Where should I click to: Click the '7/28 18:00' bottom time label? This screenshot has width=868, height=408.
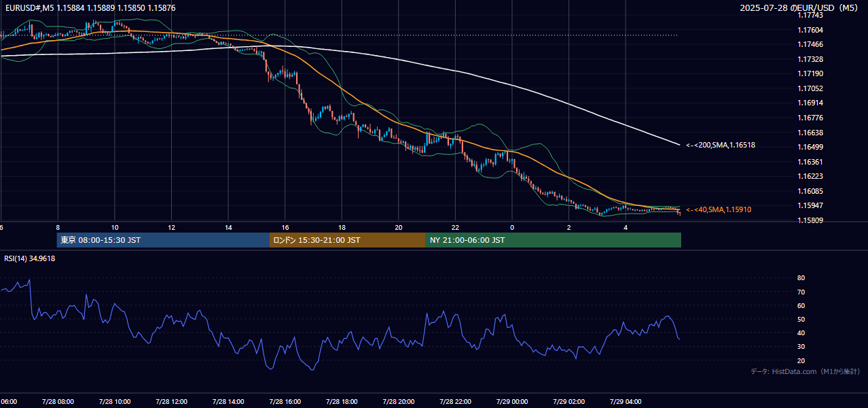[342, 401]
